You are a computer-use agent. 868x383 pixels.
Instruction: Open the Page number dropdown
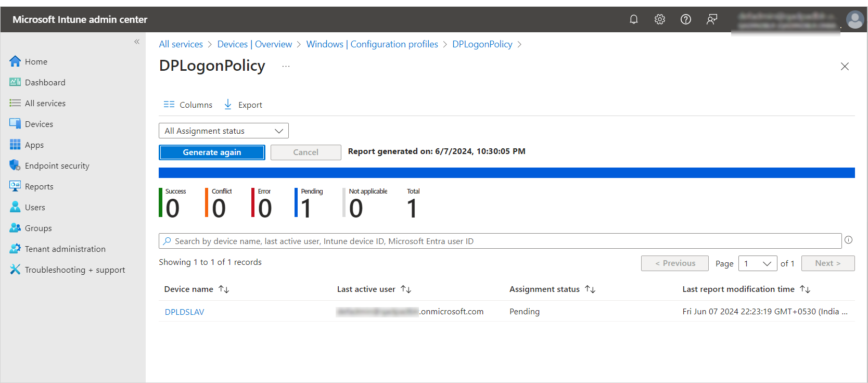pos(757,263)
